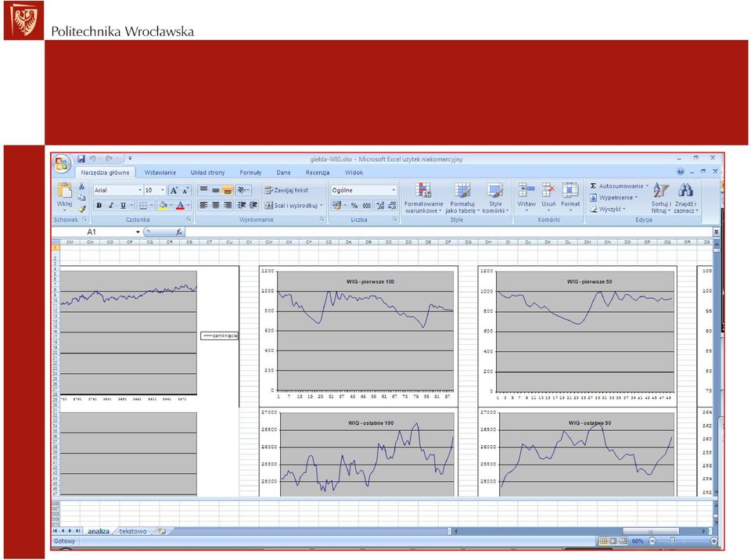Screen dimensions: 751x560
Task: Click the zoom slider in status bar
Action: (x=671, y=541)
